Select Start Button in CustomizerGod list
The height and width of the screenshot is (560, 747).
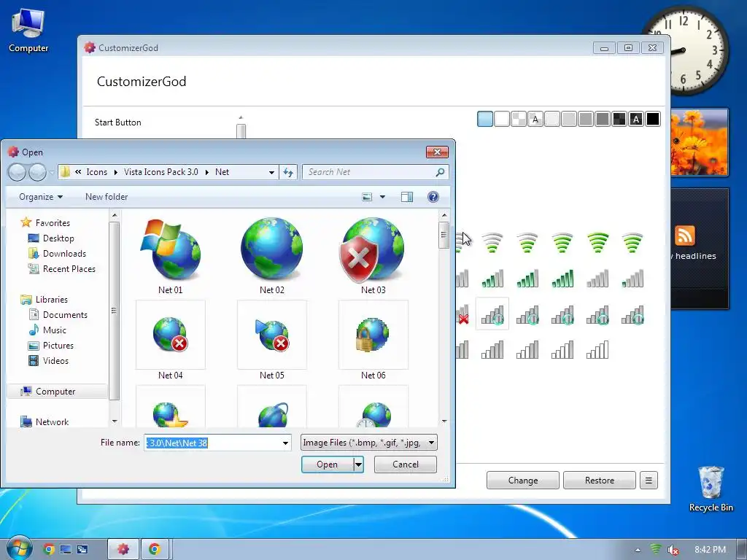click(x=117, y=122)
